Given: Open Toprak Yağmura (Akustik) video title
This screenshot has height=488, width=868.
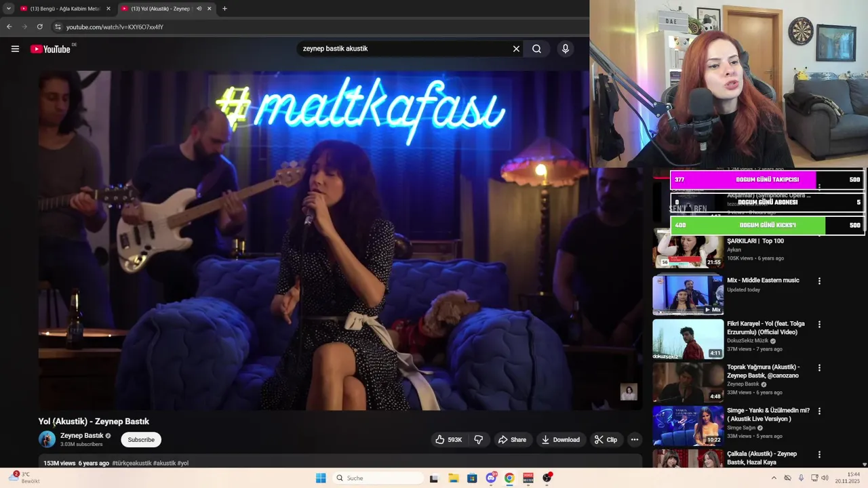Looking at the screenshot, I should 763,371.
